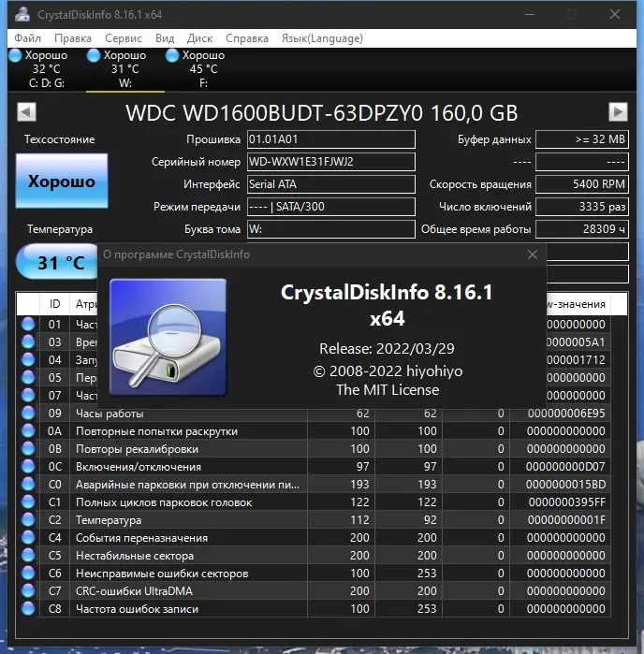
Task: Open the Сервис menu
Action: tap(124, 38)
